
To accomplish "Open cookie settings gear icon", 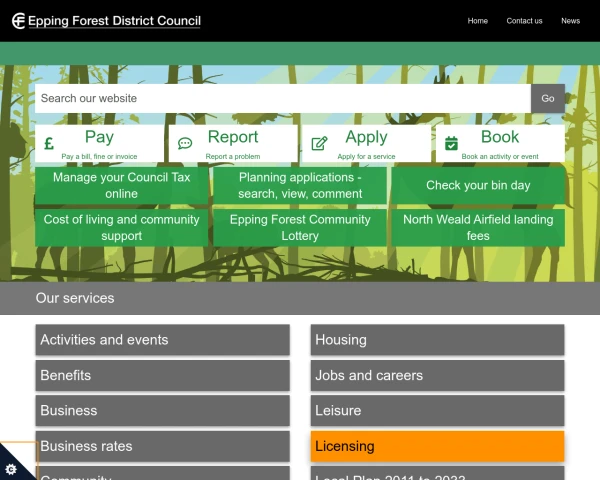I will click(11, 468).
